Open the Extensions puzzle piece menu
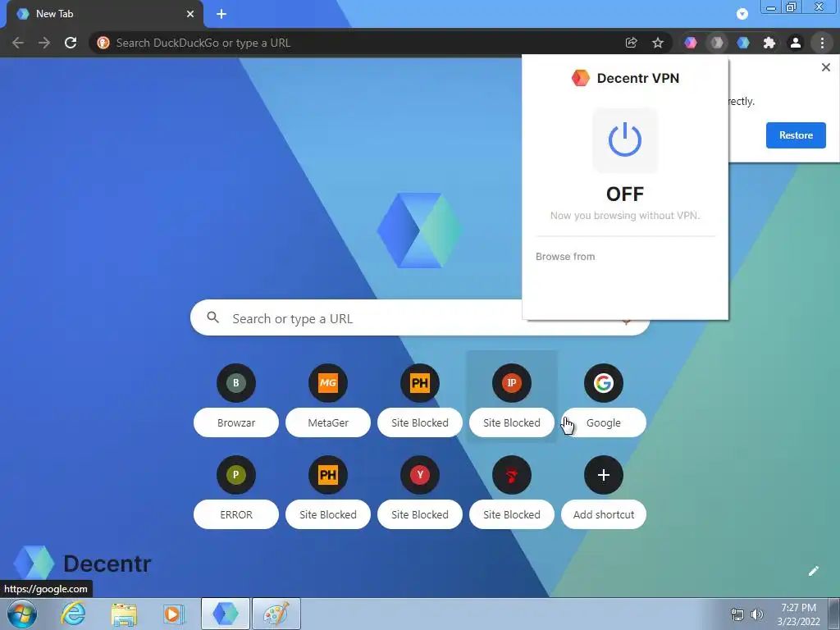This screenshot has width=840, height=630. [x=769, y=43]
